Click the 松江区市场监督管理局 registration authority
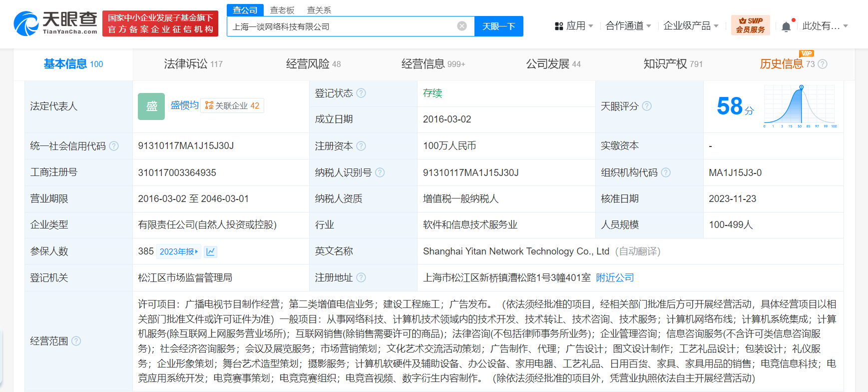The image size is (868, 392). pos(185,277)
